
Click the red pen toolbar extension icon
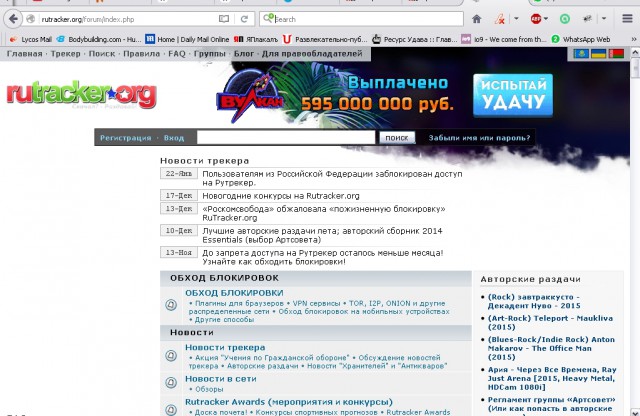pyautogui.click(x=499, y=19)
